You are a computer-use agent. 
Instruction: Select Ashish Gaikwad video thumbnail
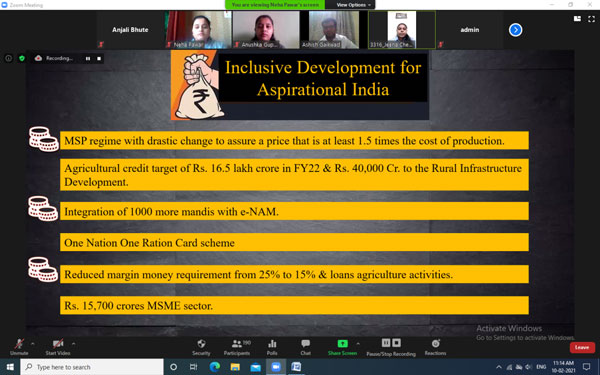pos(334,29)
